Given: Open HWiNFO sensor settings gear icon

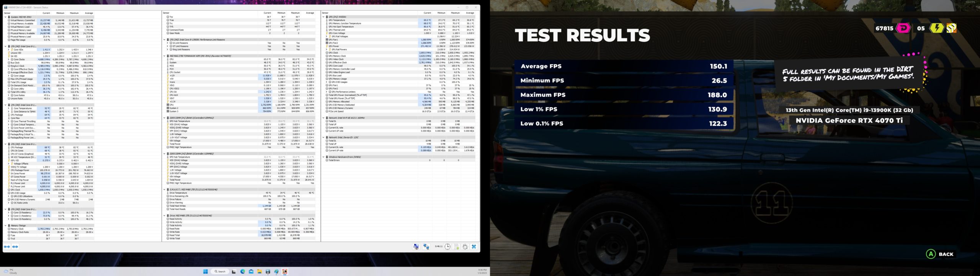Looking at the screenshot, I should click(x=465, y=247).
